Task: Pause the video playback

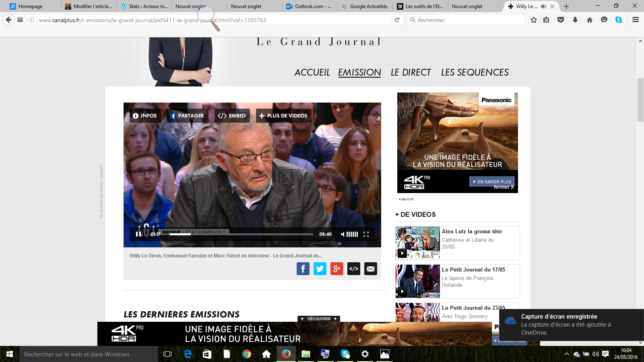Action: pos(138,234)
